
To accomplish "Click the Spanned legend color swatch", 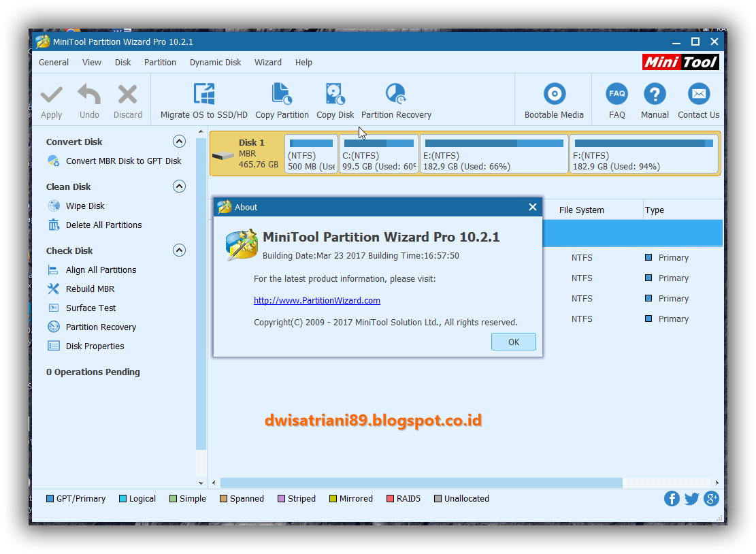I will click(223, 499).
